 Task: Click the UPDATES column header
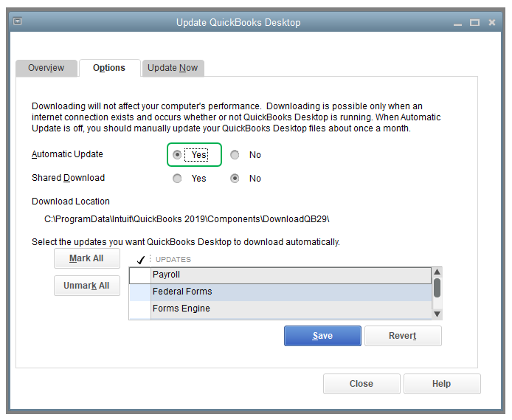click(x=173, y=260)
